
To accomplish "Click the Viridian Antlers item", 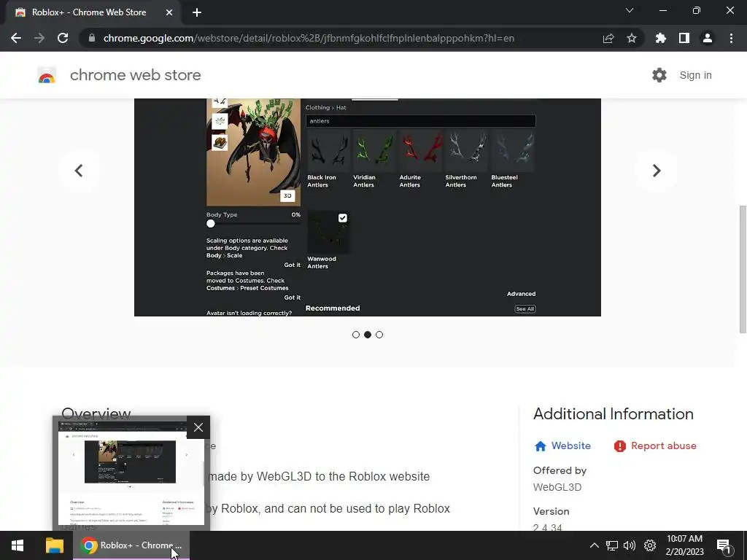I will 374,159.
